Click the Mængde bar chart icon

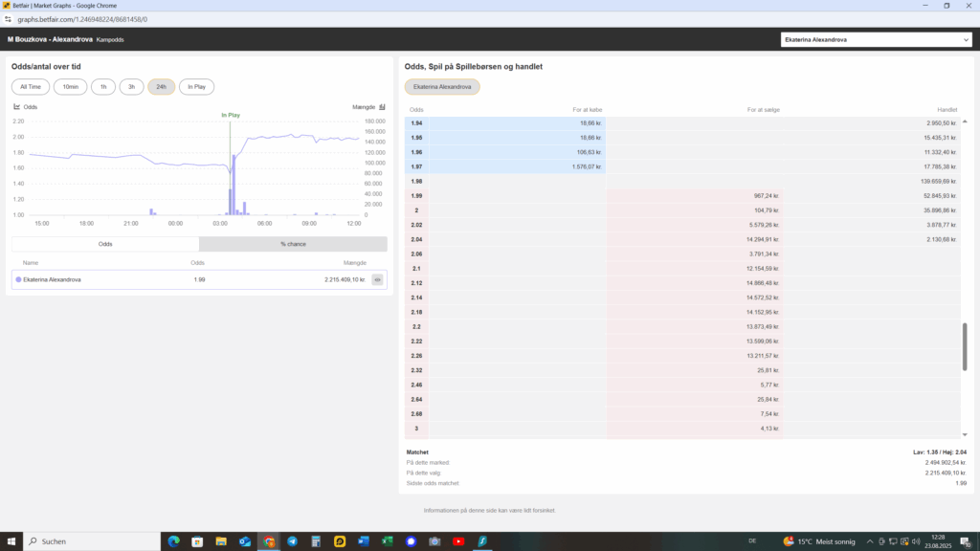click(x=382, y=107)
